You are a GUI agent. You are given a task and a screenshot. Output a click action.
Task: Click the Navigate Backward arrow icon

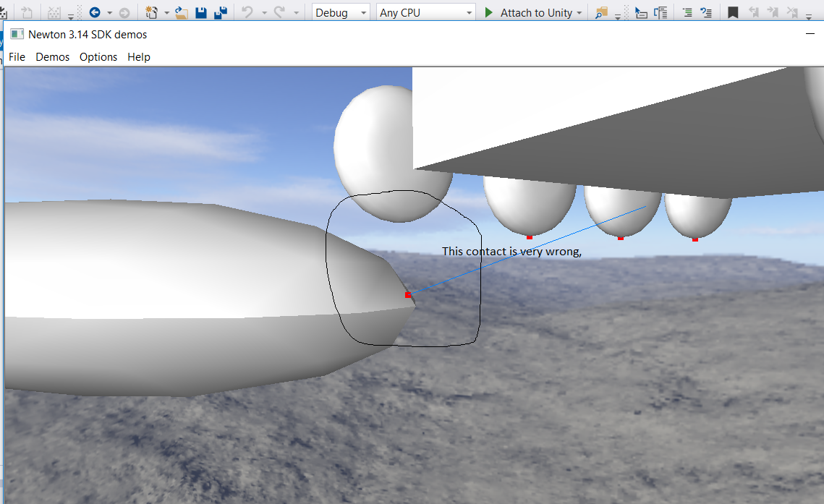[x=95, y=12]
